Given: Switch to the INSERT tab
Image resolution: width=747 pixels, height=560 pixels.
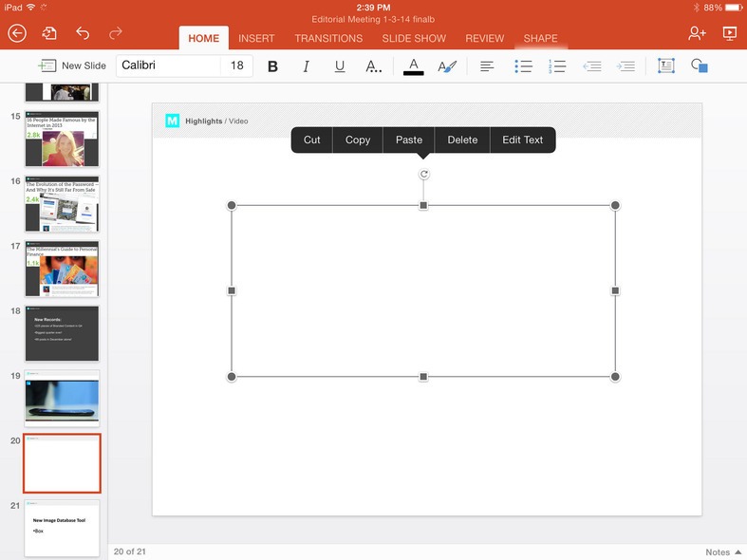Looking at the screenshot, I should pyautogui.click(x=256, y=39).
